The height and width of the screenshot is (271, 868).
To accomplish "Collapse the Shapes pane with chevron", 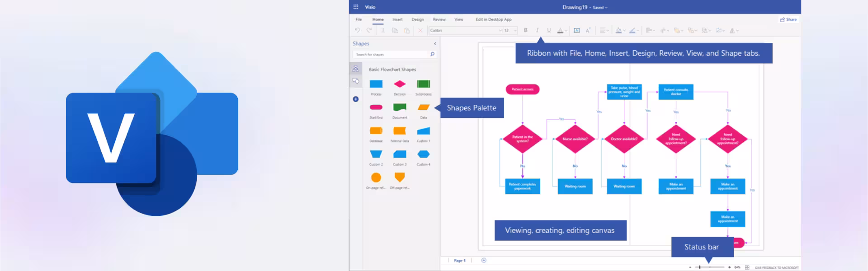I will click(435, 44).
